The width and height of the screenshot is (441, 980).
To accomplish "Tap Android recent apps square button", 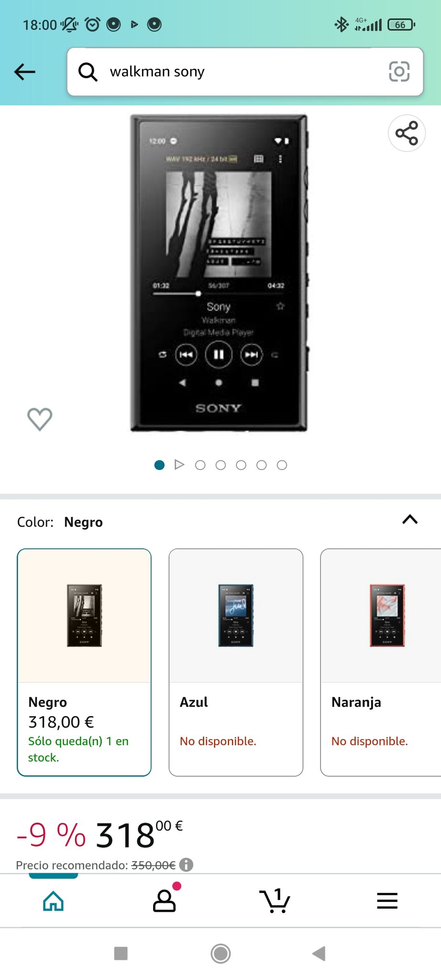I will pos(121,953).
